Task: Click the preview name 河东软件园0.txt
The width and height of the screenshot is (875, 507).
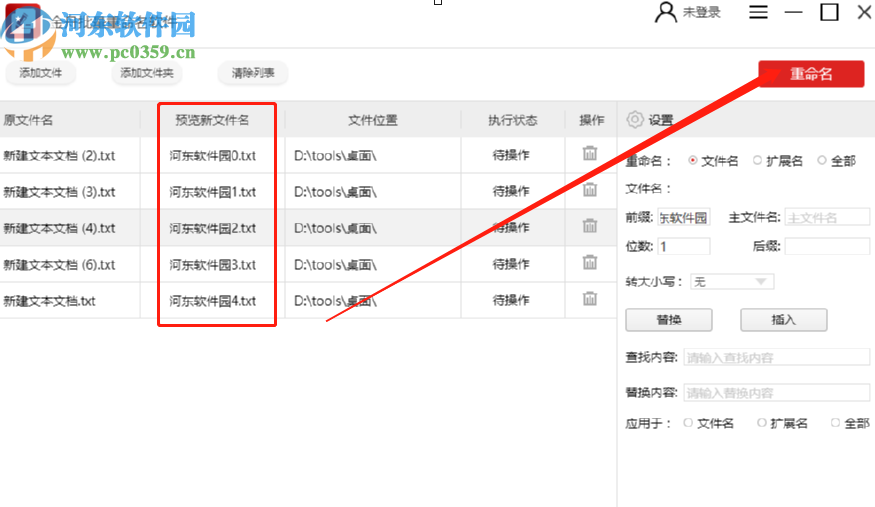Action: (213, 156)
